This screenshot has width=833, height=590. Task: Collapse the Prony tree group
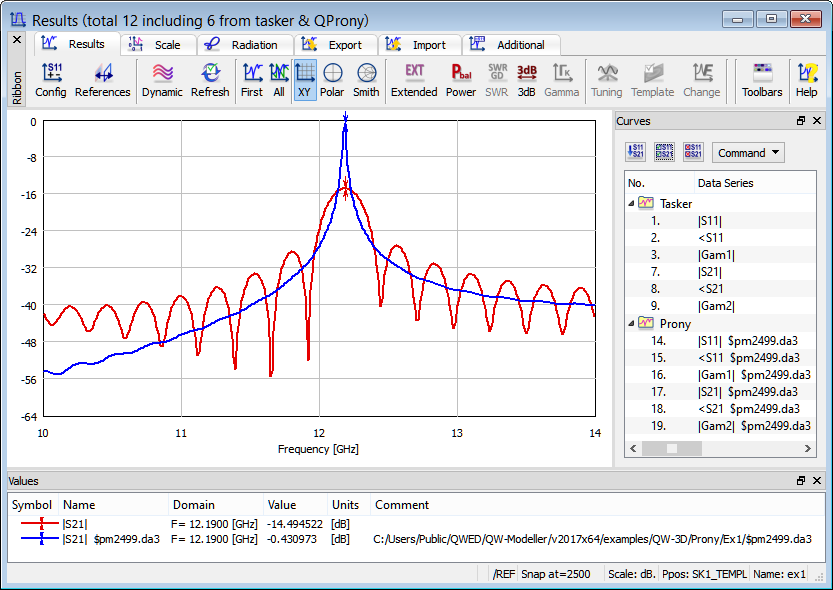coord(631,324)
